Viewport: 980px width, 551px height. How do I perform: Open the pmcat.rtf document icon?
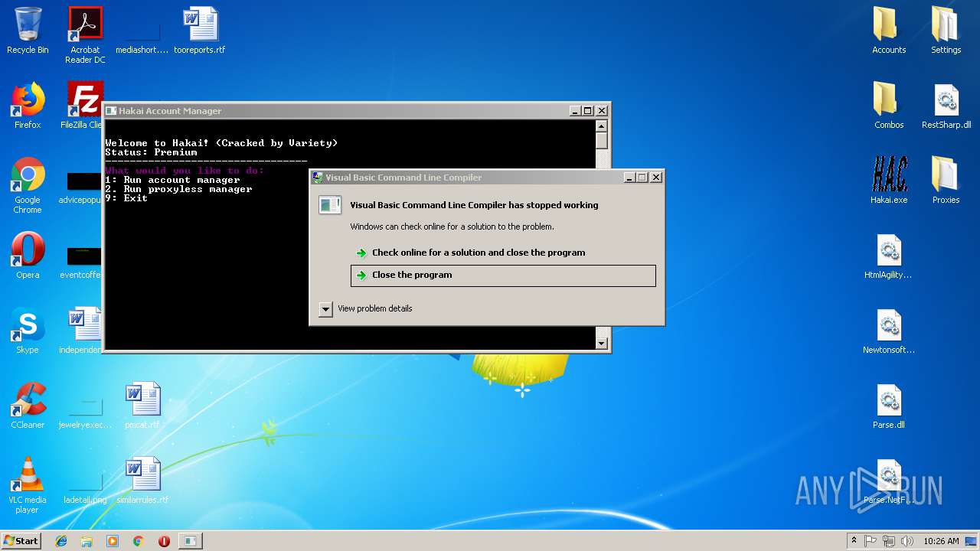[142, 406]
